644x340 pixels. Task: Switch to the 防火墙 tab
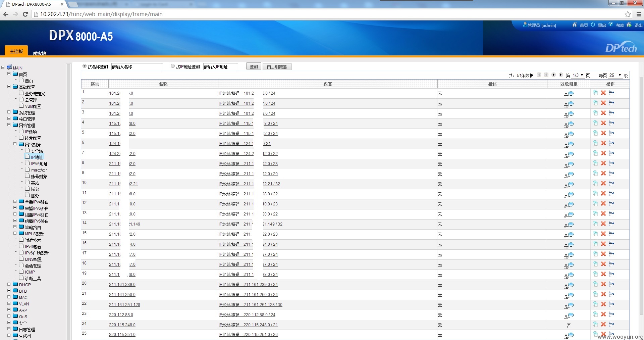click(x=40, y=53)
